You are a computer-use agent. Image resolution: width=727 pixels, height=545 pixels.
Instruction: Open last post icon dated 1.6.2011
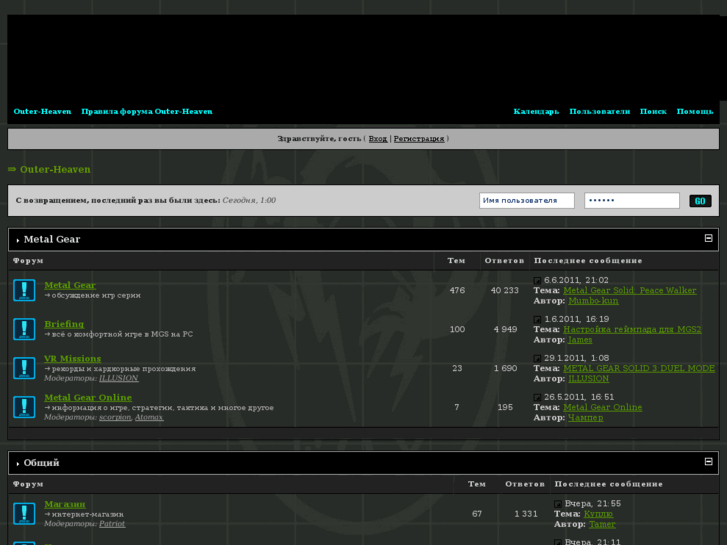point(537,320)
